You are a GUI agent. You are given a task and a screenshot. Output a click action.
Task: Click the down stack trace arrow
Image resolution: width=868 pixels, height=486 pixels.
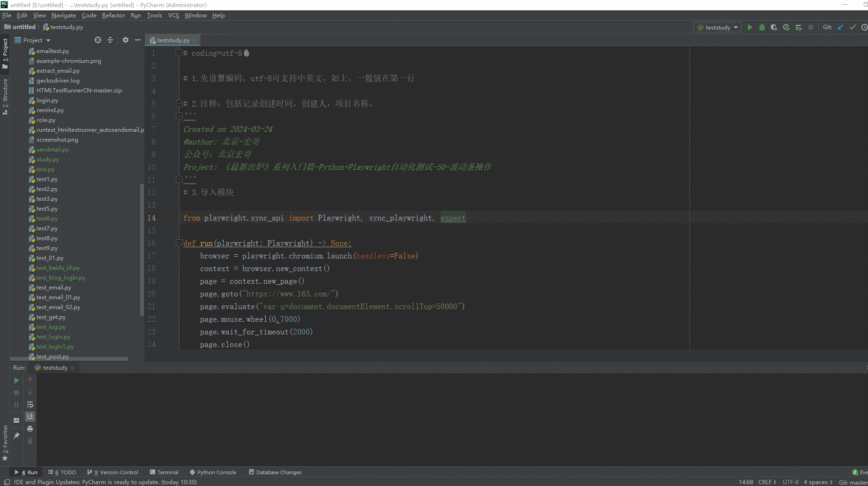coord(30,392)
